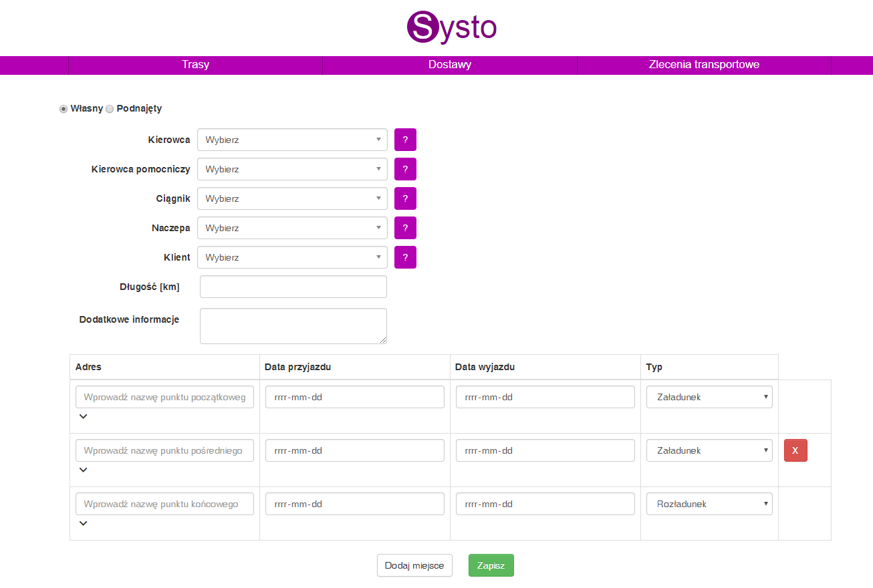Click the Systo logo at top
Image resolution: width=873 pixels, height=588 pixels.
click(x=452, y=27)
